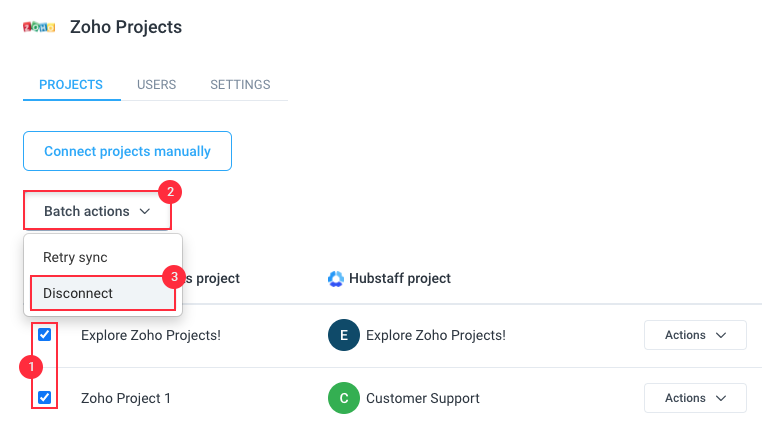769x438 pixels.
Task: Click the Hubstaff logo icon in column header
Action: [x=336, y=279]
